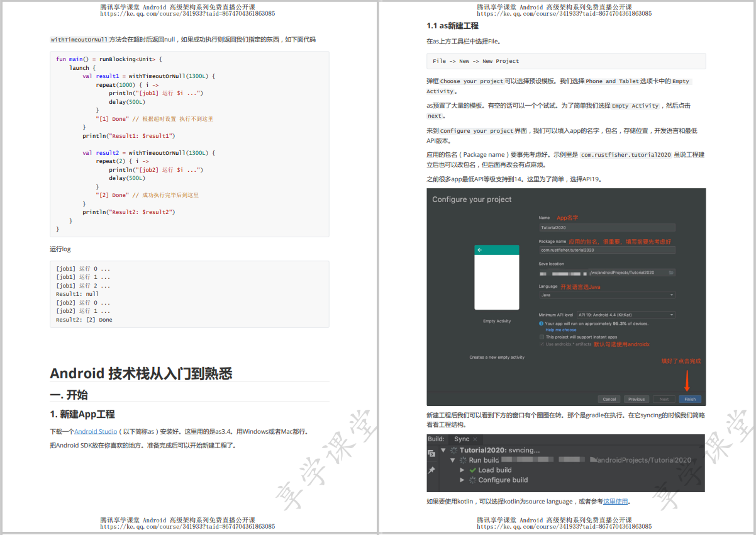Click the '运行log' label
The width and height of the screenshot is (756, 535).
pos(60,249)
